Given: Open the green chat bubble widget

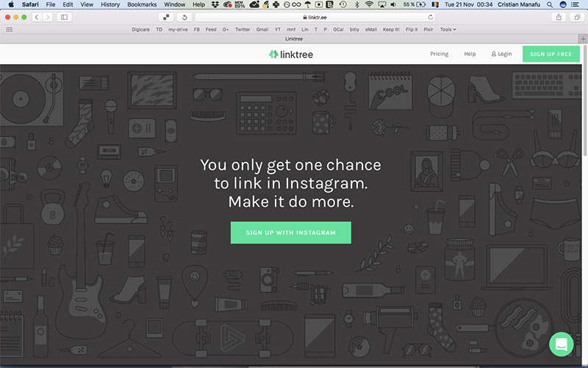Looking at the screenshot, I should coord(561,344).
